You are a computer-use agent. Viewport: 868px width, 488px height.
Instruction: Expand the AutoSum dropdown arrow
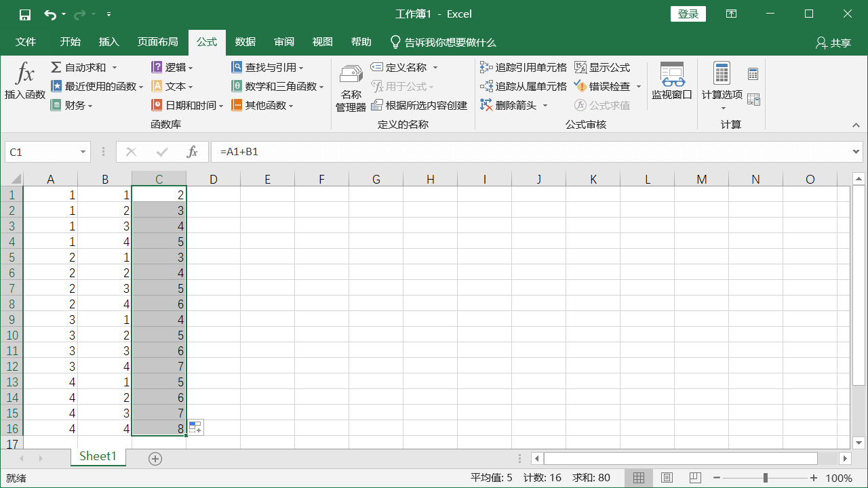[x=115, y=68]
